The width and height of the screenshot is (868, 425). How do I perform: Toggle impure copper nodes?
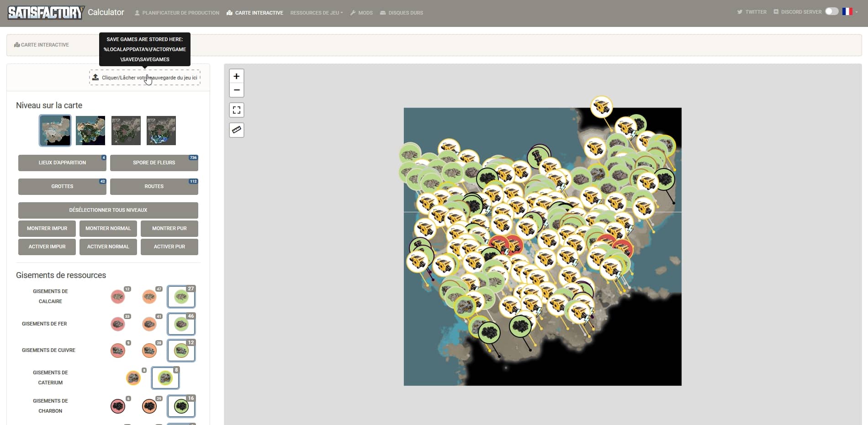pos(118,351)
